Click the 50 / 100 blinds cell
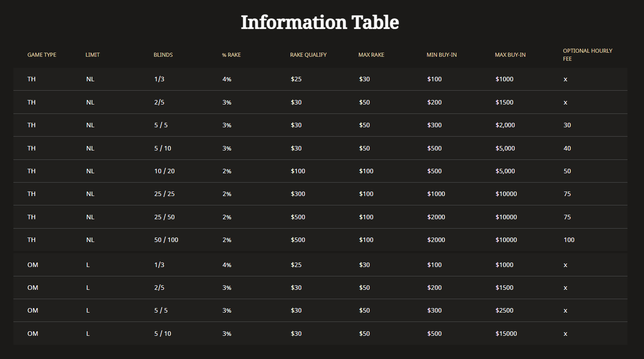Screen dimensions: 644x359 [166, 240]
